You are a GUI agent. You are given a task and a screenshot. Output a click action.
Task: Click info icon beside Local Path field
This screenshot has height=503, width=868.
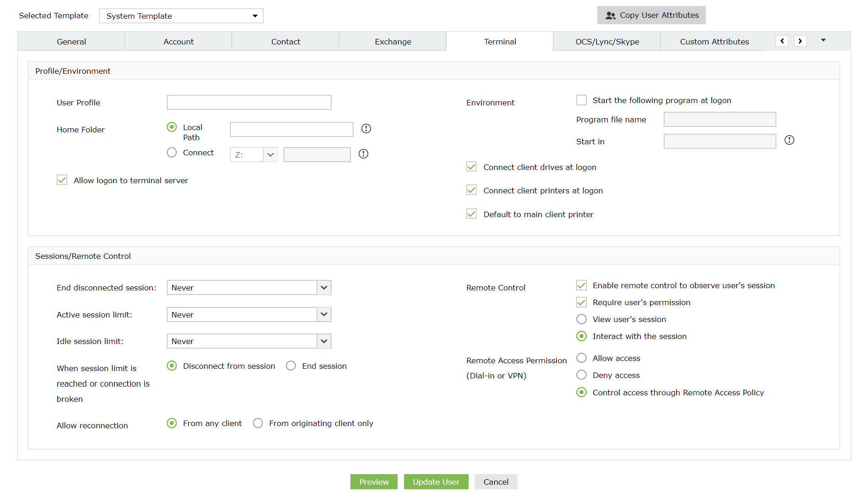[366, 129]
